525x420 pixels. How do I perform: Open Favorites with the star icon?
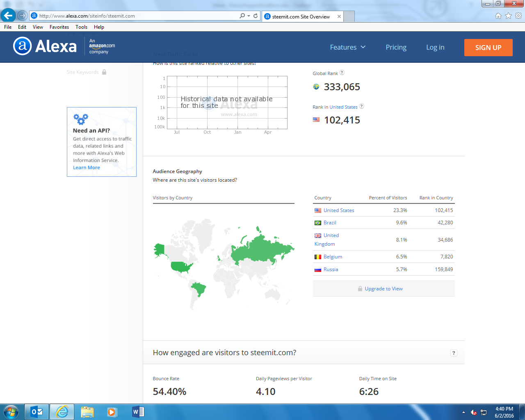508,16
